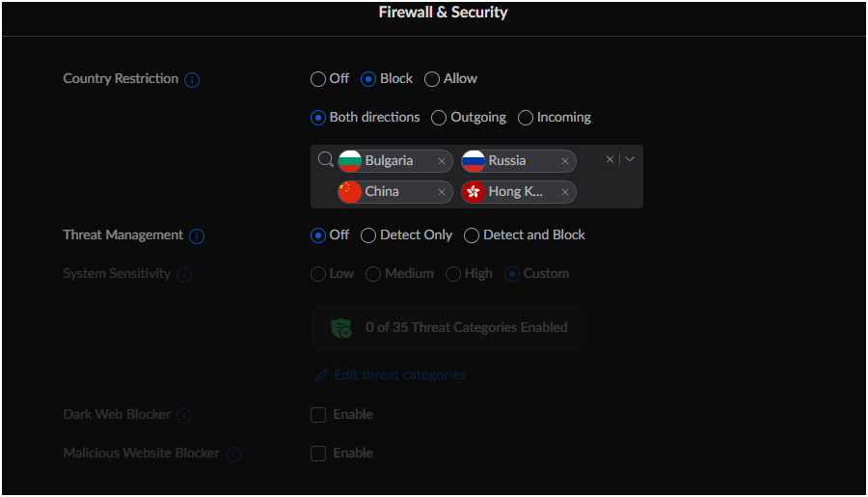Set Country Restriction to Off
The image size is (868, 497).
pyautogui.click(x=318, y=79)
